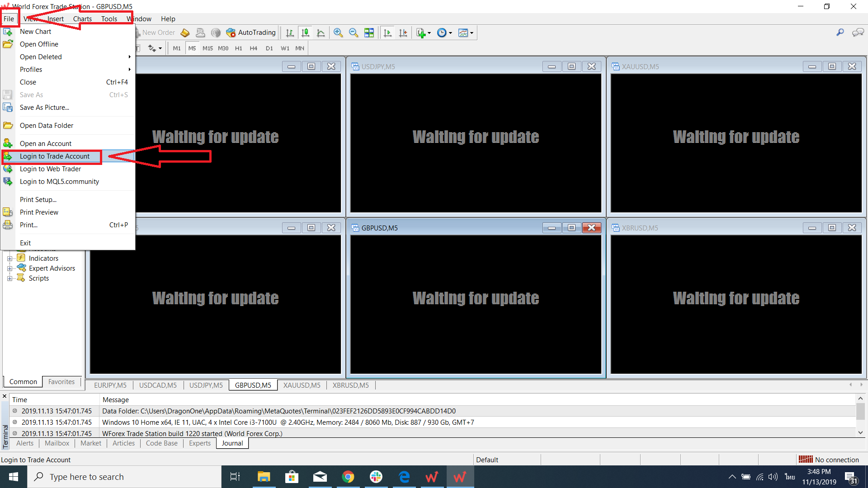Choose Login to Web Trader

pos(68,169)
